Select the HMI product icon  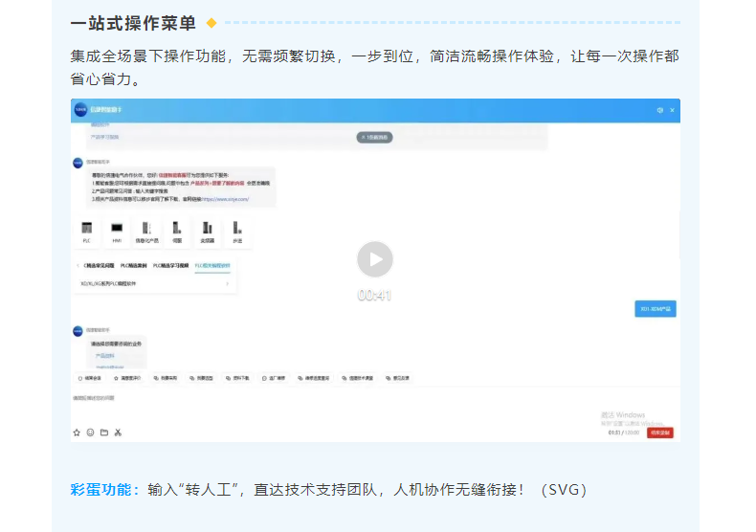[117, 230]
